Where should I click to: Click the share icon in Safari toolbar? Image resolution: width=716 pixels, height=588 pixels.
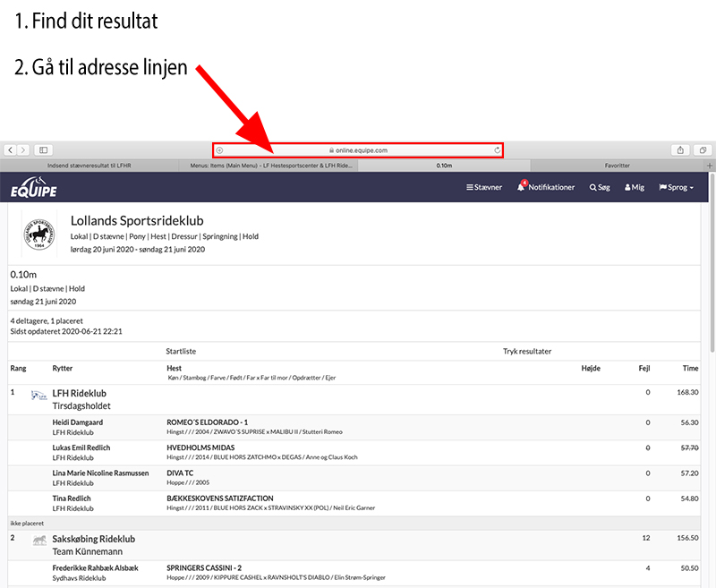click(x=680, y=149)
